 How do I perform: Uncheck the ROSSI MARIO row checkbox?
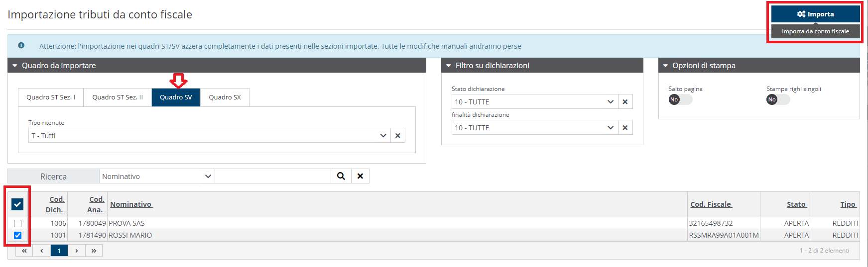[x=18, y=235]
